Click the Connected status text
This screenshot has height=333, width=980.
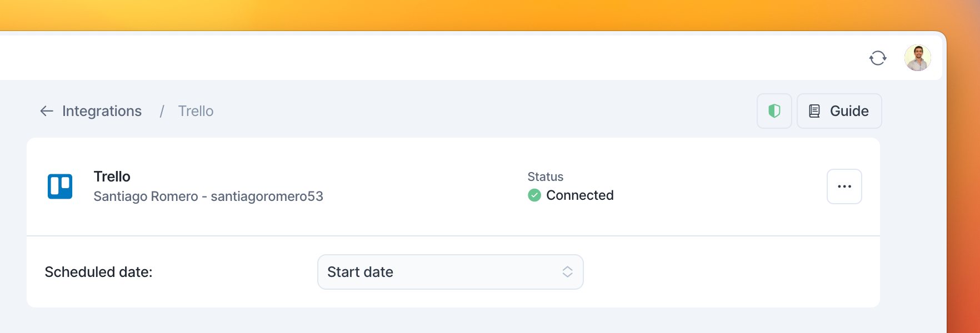[x=580, y=195]
